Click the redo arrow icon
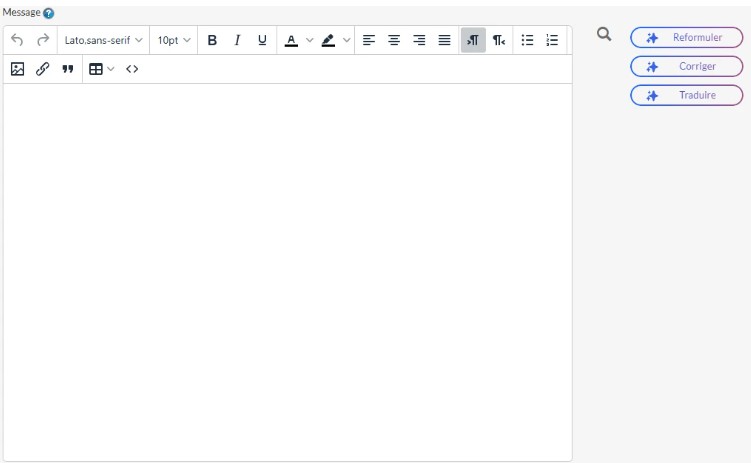The width and height of the screenshot is (751, 463). [43, 40]
